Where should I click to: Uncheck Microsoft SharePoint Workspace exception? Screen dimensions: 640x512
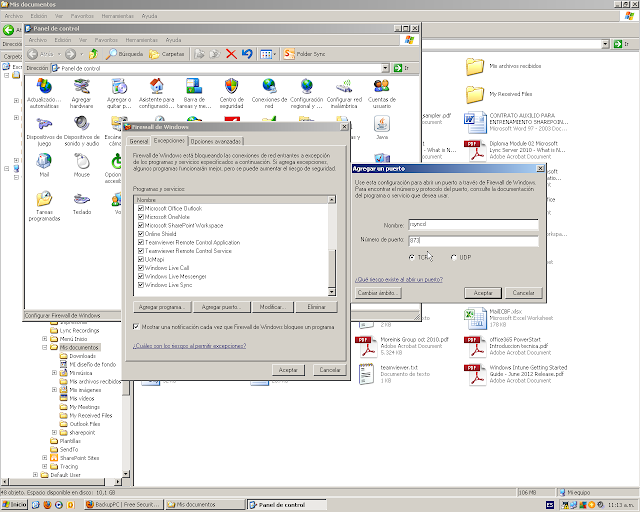click(140, 225)
